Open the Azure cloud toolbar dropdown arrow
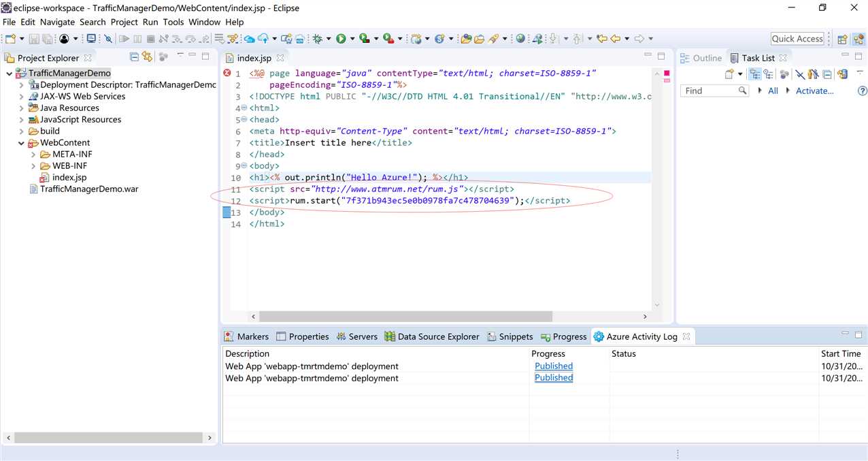868x461 pixels. point(273,39)
